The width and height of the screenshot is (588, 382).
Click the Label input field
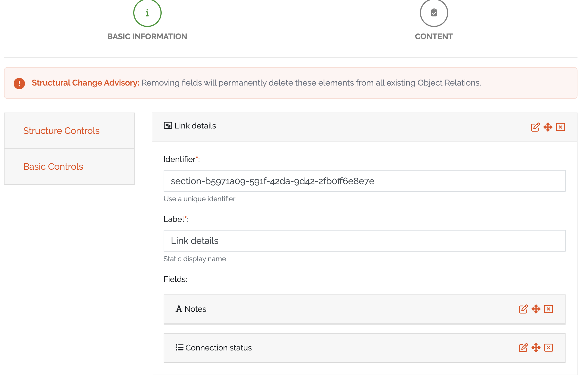364,241
